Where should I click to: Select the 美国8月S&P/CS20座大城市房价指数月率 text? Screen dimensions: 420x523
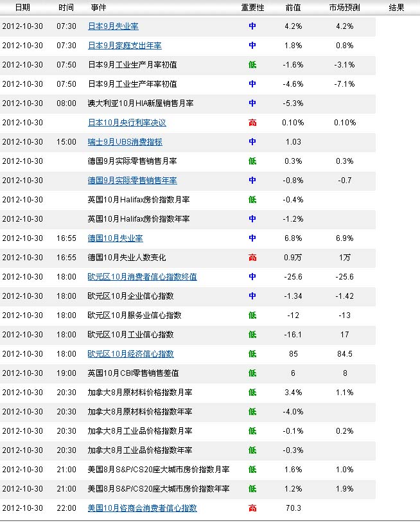click(159, 470)
